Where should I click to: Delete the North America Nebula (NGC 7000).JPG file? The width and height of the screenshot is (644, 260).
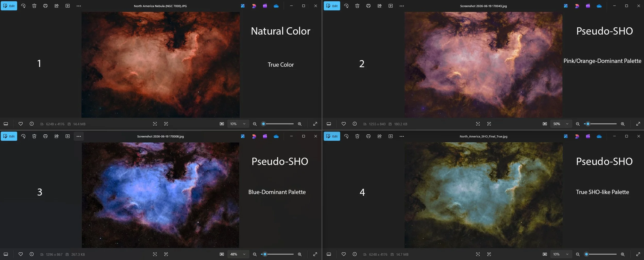34,6
